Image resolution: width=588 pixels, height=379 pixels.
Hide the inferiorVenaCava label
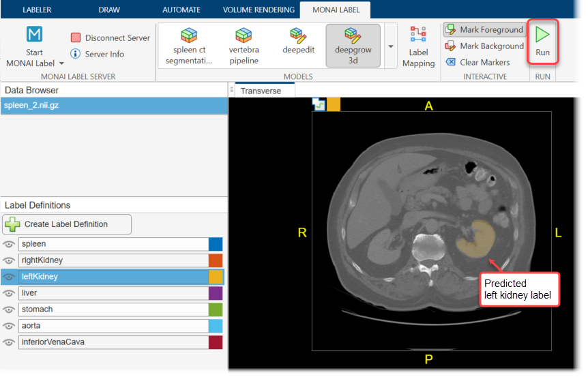coord(9,342)
